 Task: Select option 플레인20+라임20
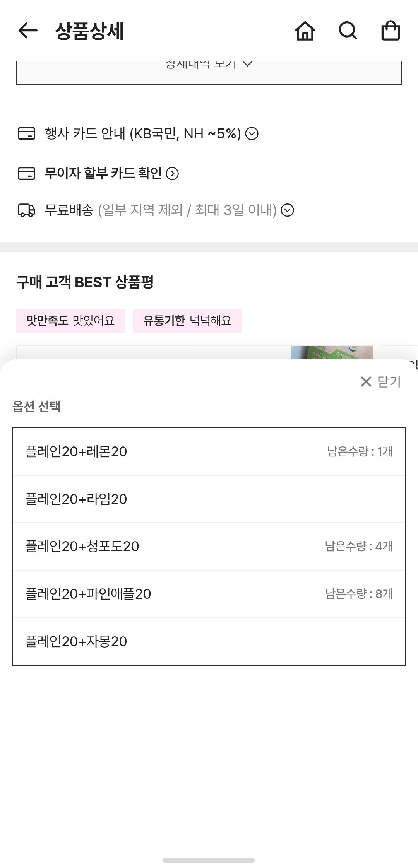tap(209, 499)
